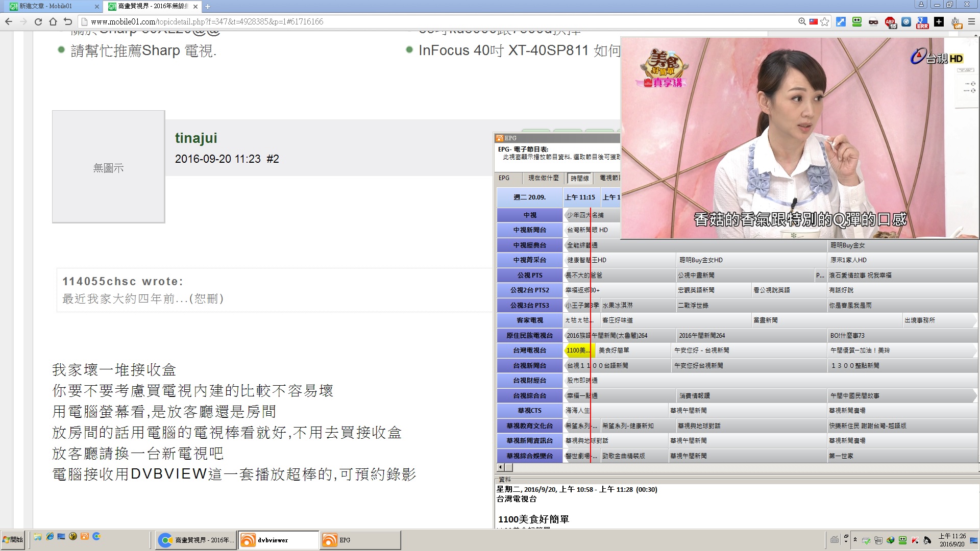Click the masked incognito extension icon

click(x=873, y=21)
